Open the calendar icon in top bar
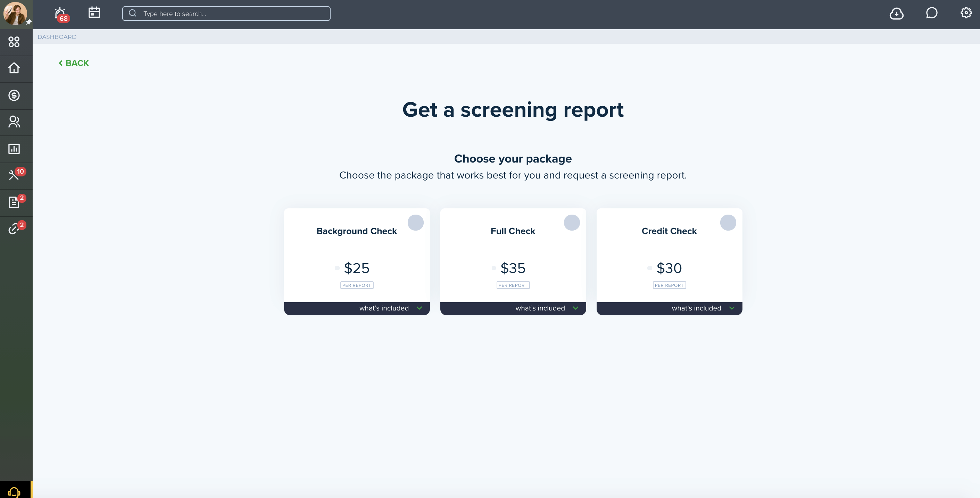Screen dimensions: 980x498 (94, 12)
